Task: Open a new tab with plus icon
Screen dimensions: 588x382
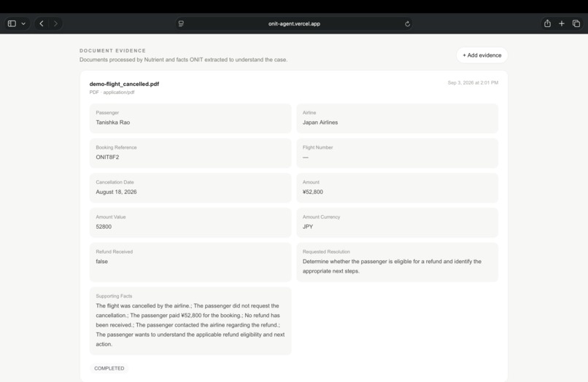Action: (x=562, y=23)
